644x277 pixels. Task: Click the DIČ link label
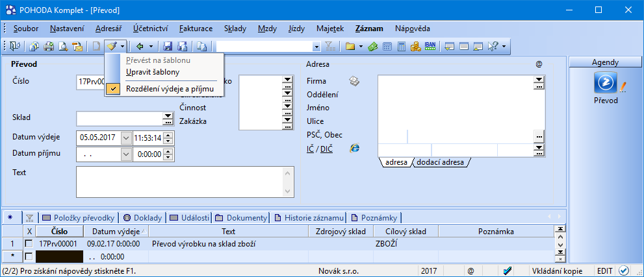tap(327, 149)
